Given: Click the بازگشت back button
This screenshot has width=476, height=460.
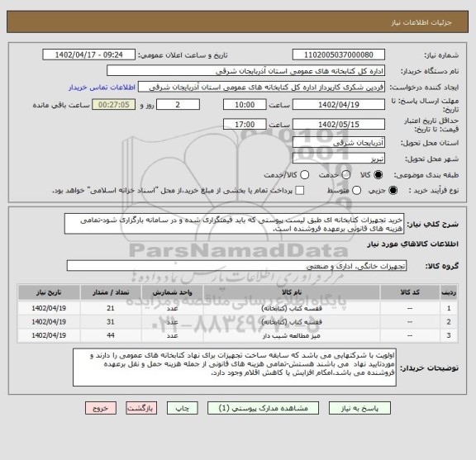Looking at the screenshot, I should pos(141,408).
